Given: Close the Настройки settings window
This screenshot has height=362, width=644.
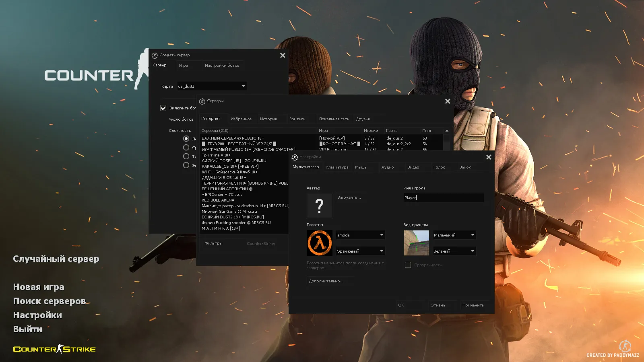Looking at the screenshot, I should pos(489,157).
